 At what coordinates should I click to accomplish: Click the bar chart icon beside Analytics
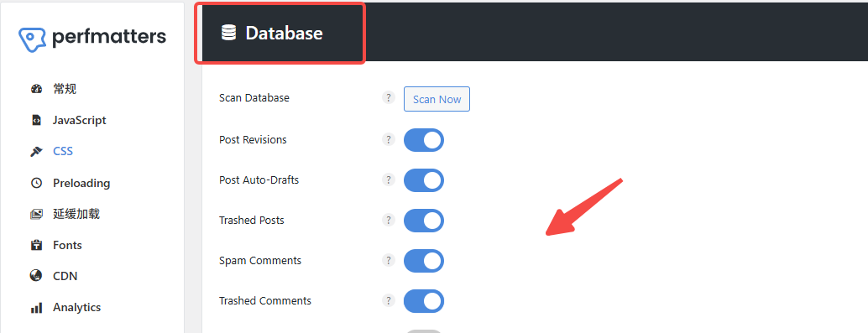pyautogui.click(x=37, y=308)
